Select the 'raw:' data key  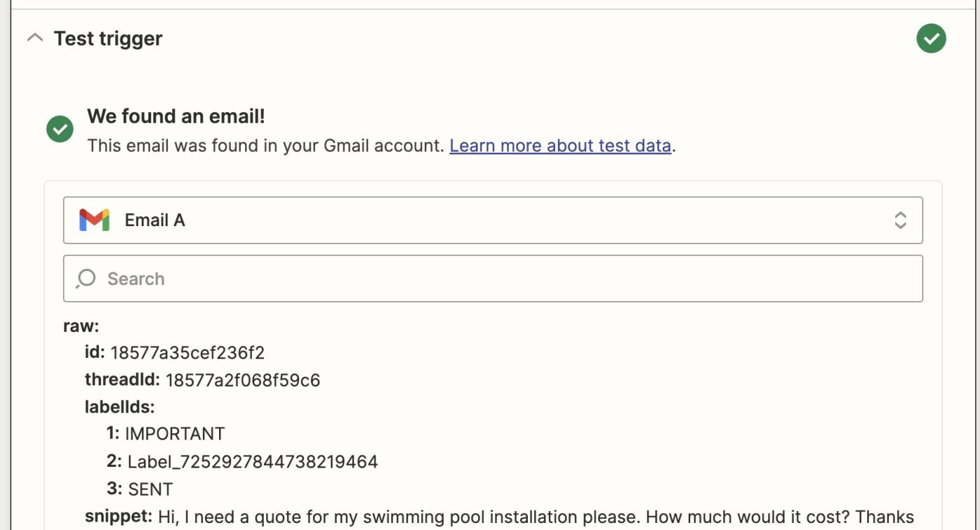tap(81, 326)
